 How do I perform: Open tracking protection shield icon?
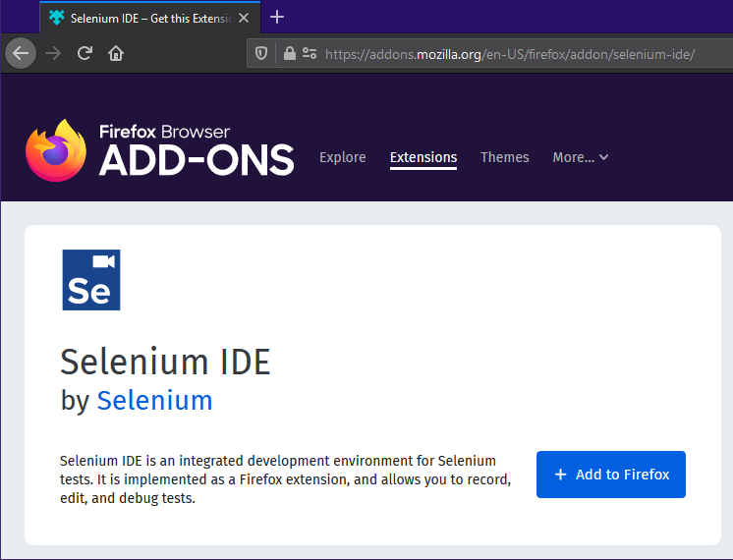[x=261, y=54]
